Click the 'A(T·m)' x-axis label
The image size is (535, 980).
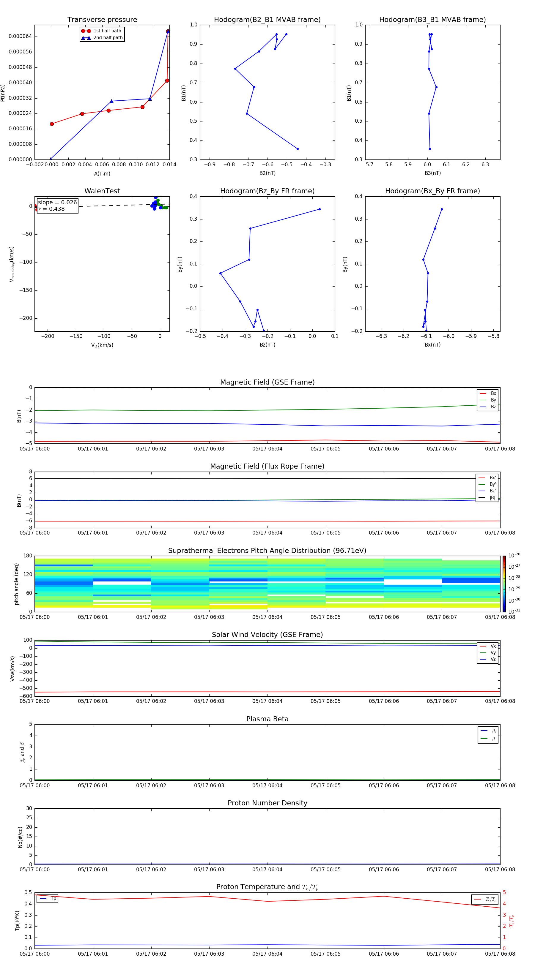tap(102, 174)
